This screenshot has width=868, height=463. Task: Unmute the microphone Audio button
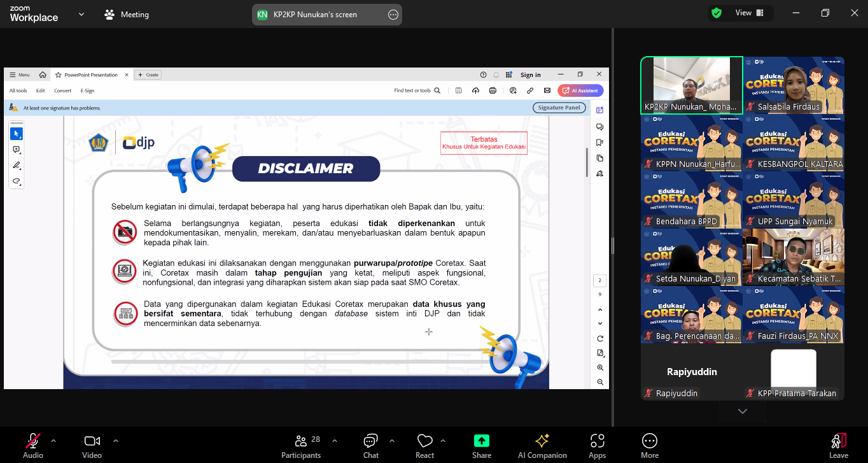pyautogui.click(x=32, y=445)
